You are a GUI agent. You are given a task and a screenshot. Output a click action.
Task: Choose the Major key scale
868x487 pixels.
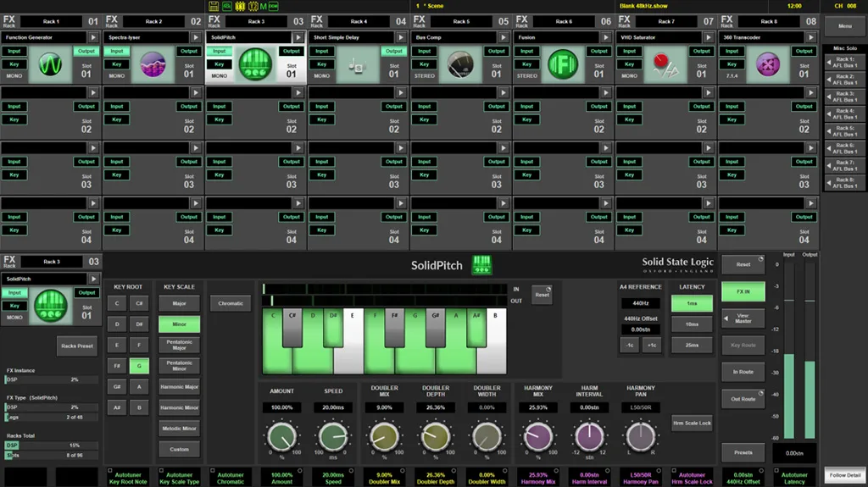click(180, 303)
